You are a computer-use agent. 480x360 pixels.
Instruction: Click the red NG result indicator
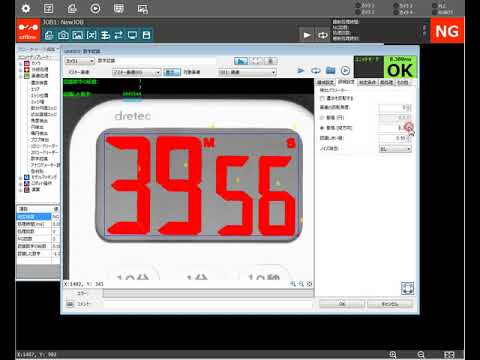[447, 31]
